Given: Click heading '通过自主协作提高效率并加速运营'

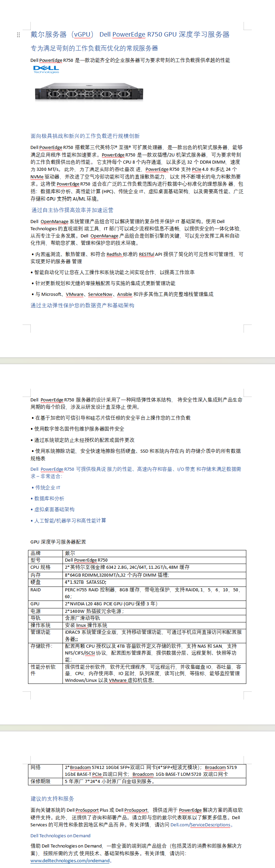Looking at the screenshot, I should pos(72,210).
